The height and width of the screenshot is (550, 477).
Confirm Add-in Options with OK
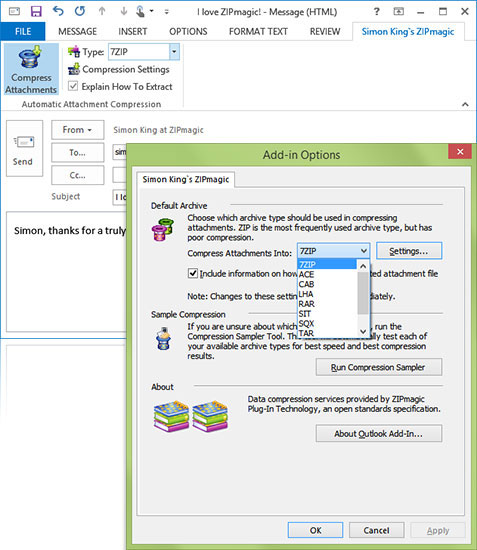pyautogui.click(x=315, y=530)
